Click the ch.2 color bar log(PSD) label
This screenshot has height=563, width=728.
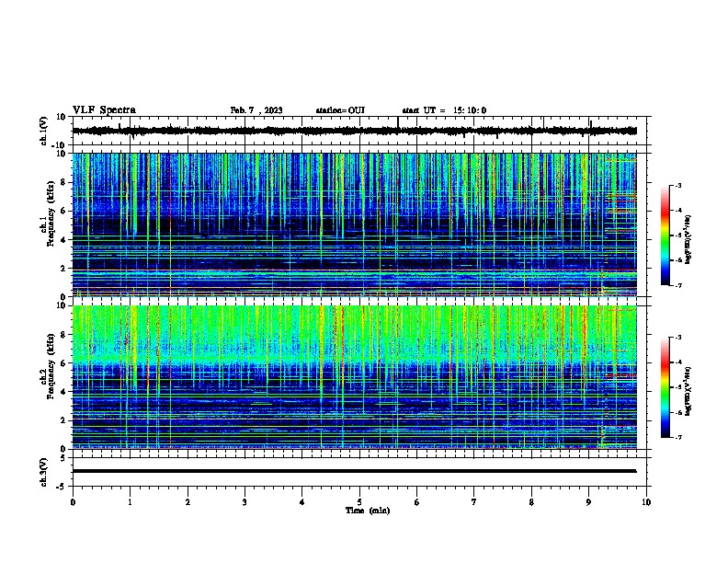coord(688,392)
